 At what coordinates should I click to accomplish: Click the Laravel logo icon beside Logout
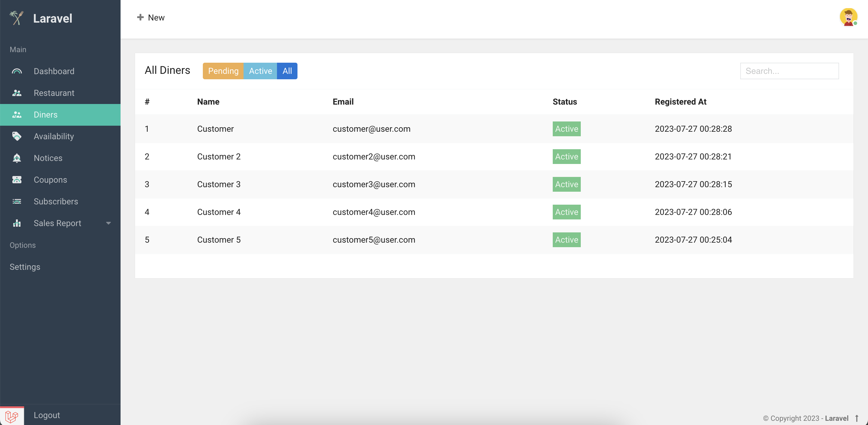click(x=12, y=417)
